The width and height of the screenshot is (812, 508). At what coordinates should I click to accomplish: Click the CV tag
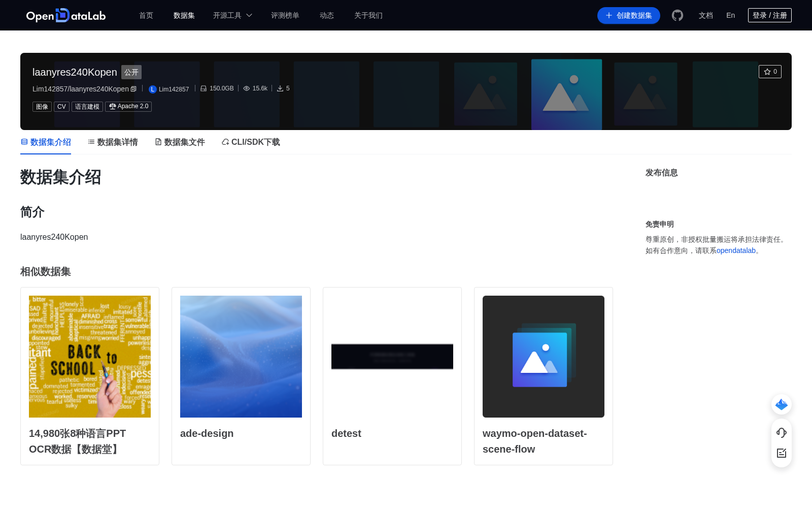click(61, 107)
